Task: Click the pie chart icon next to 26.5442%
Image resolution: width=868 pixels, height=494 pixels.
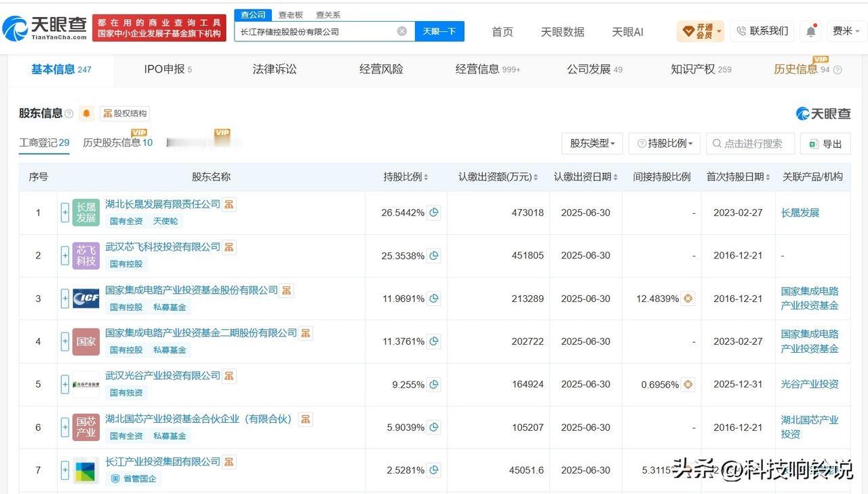Action: 434,212
